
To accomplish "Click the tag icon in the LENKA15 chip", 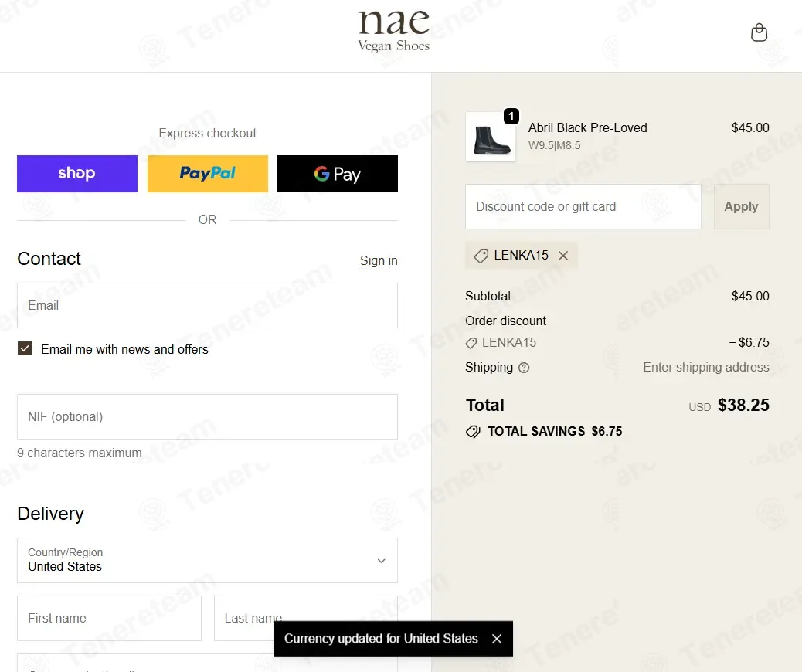I will point(481,256).
